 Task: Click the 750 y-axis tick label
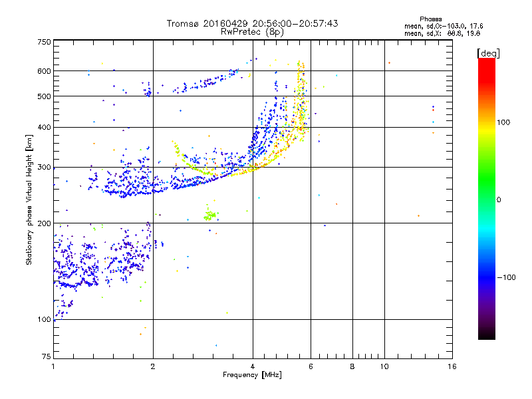pos(44,42)
